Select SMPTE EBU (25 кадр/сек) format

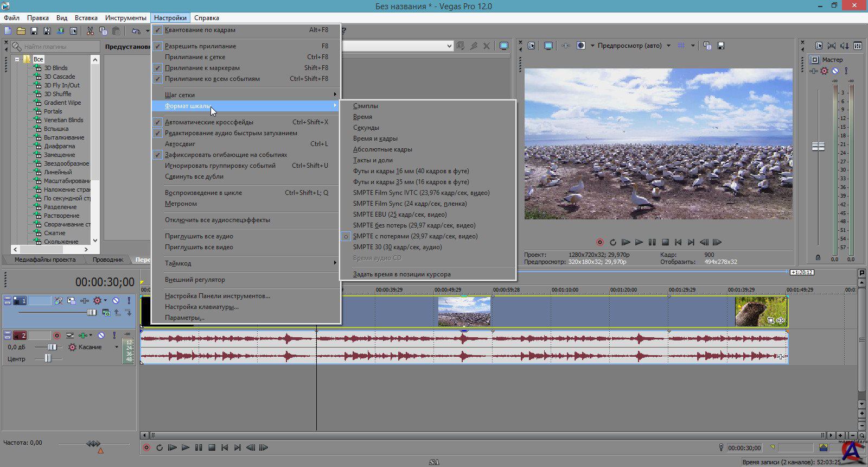tap(400, 214)
